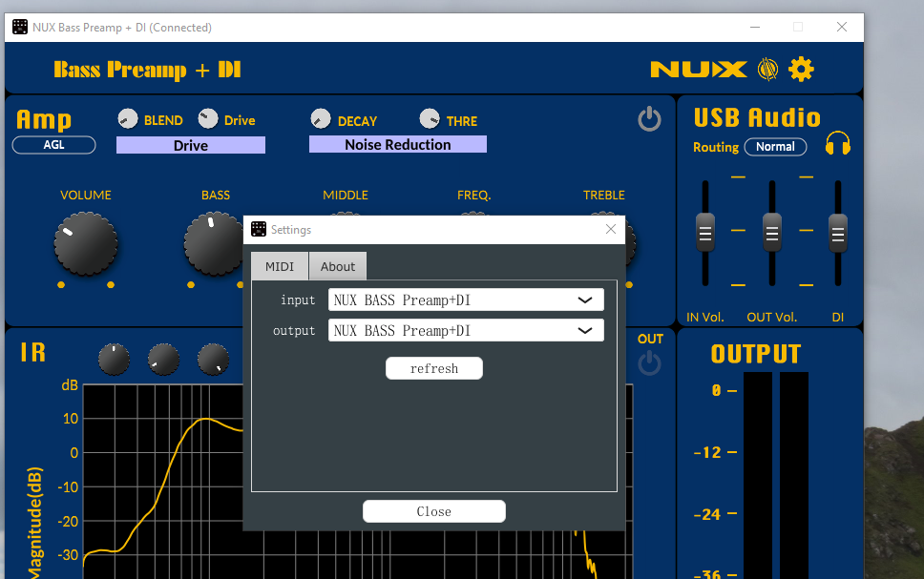Open the MIDI output device dropdown
This screenshot has width=924, height=579.
tap(466, 330)
